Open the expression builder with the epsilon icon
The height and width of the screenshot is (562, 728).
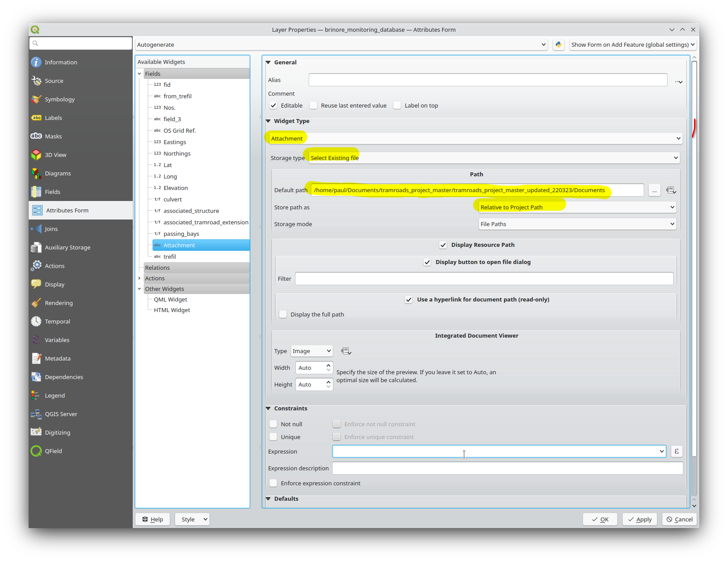coord(676,451)
